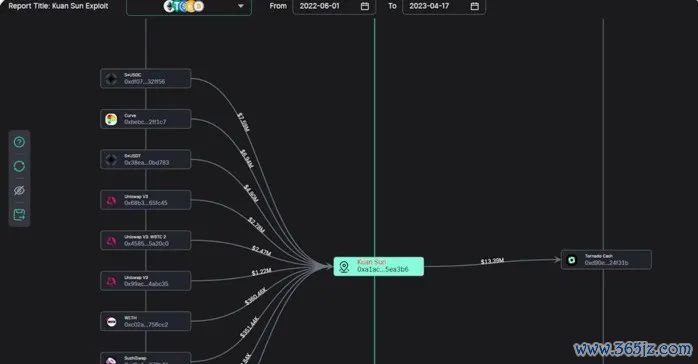Open the token selector dropdown arrow
Image resolution: width=698 pixels, height=364 pixels.
coord(241,6)
